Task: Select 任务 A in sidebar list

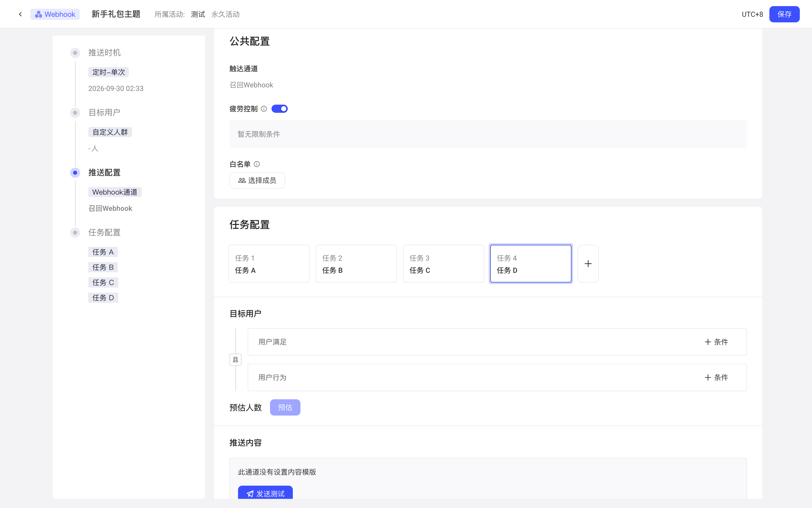Action: 103,252
